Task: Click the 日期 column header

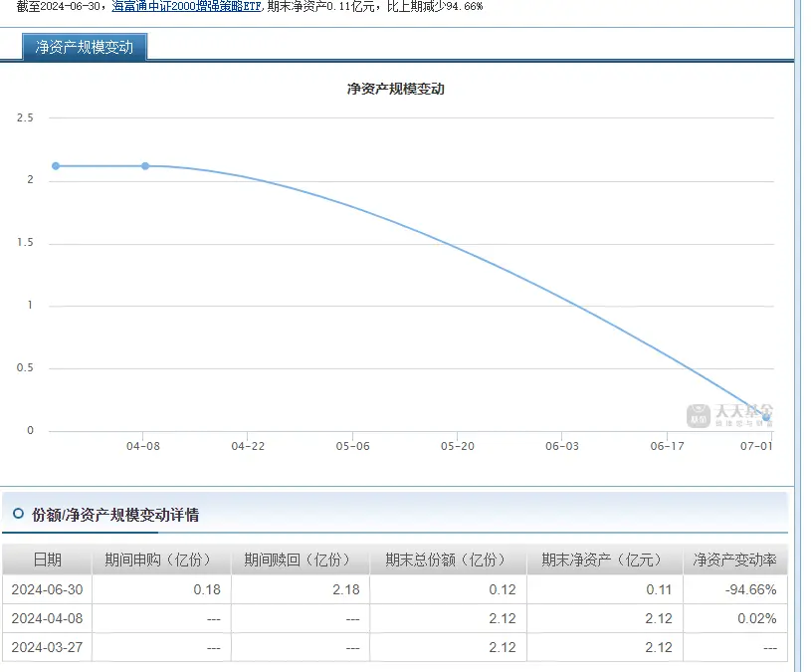Action: pos(46,559)
